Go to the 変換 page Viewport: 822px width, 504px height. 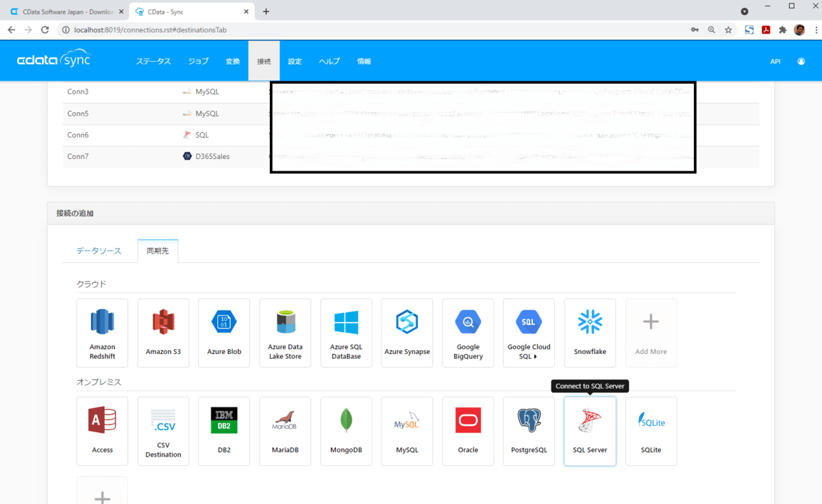233,61
